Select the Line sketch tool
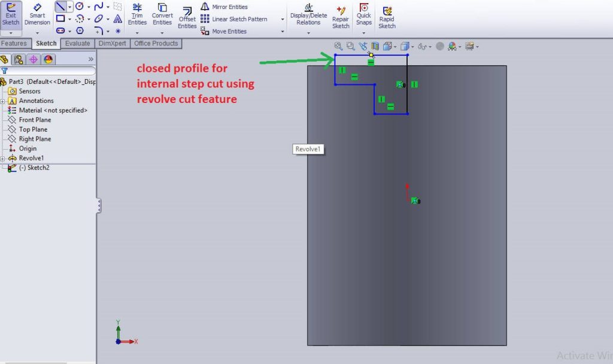The width and height of the screenshot is (613, 364). click(x=60, y=6)
